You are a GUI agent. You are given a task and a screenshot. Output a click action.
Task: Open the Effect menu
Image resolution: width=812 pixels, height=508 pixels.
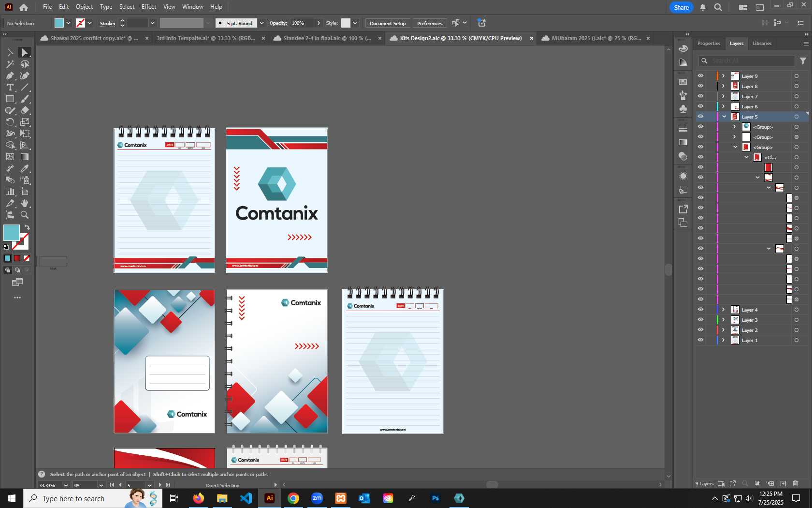click(149, 7)
